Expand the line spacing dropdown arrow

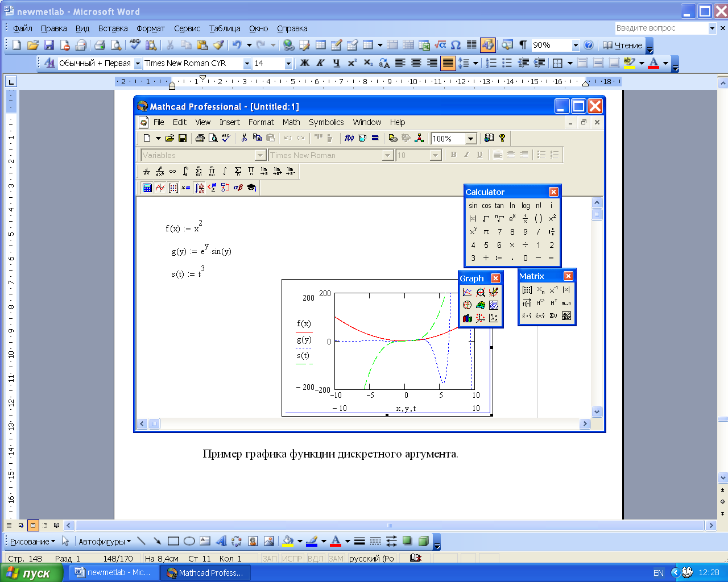[x=475, y=64]
